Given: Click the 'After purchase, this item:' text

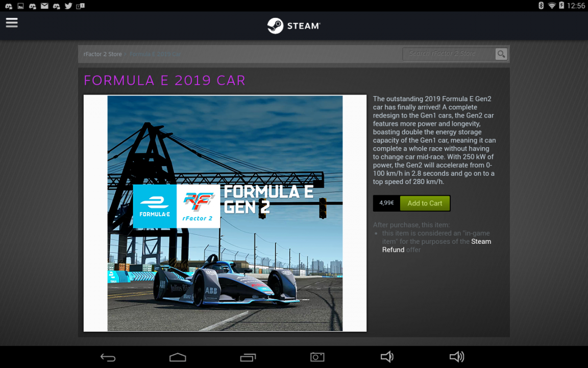Looking at the screenshot, I should click(411, 225).
